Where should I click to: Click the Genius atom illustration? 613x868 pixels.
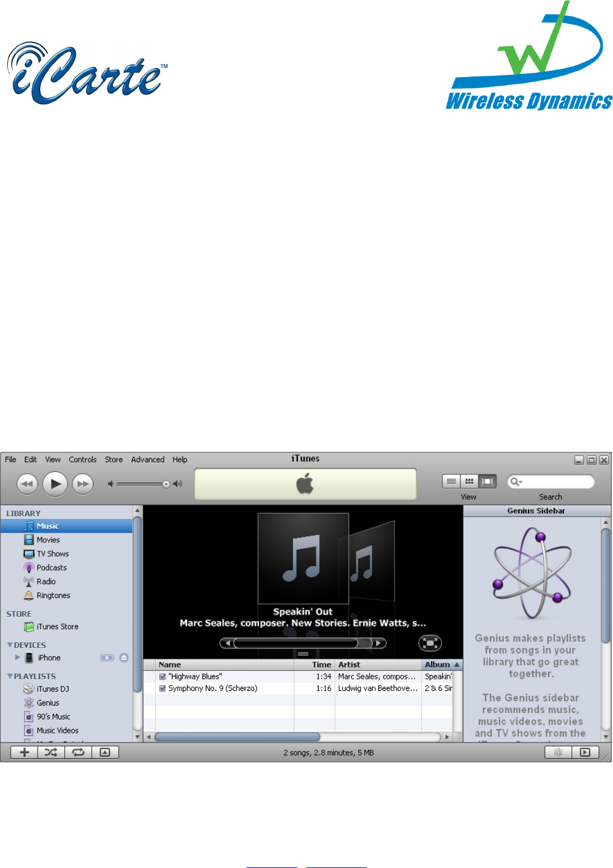532,574
